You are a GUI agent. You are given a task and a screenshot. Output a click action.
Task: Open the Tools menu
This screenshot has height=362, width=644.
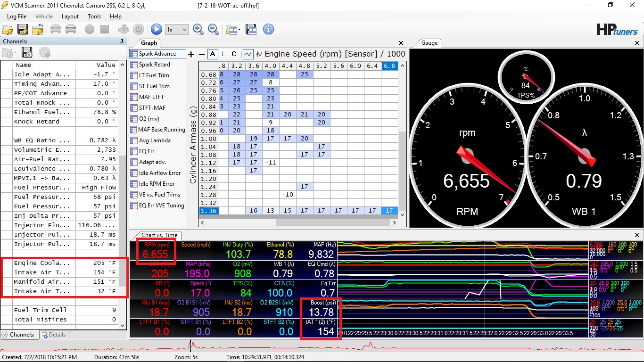[x=94, y=16]
